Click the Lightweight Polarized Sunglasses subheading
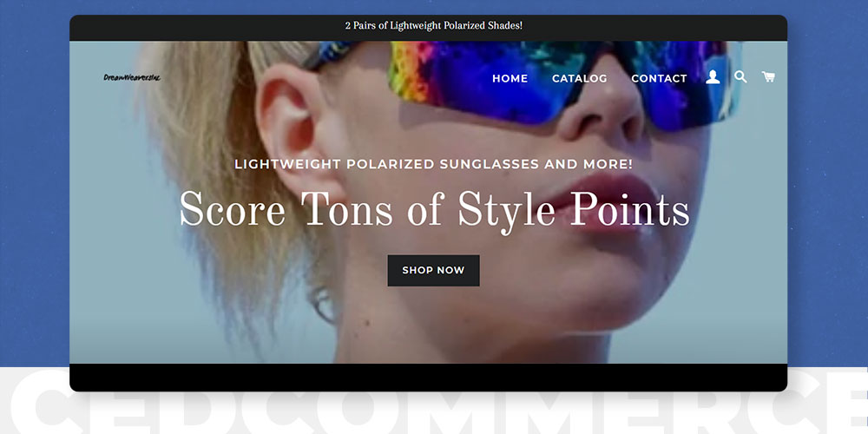 coord(433,164)
